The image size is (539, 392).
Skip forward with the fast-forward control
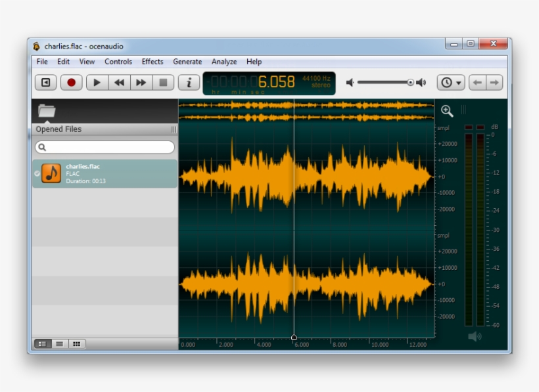142,82
